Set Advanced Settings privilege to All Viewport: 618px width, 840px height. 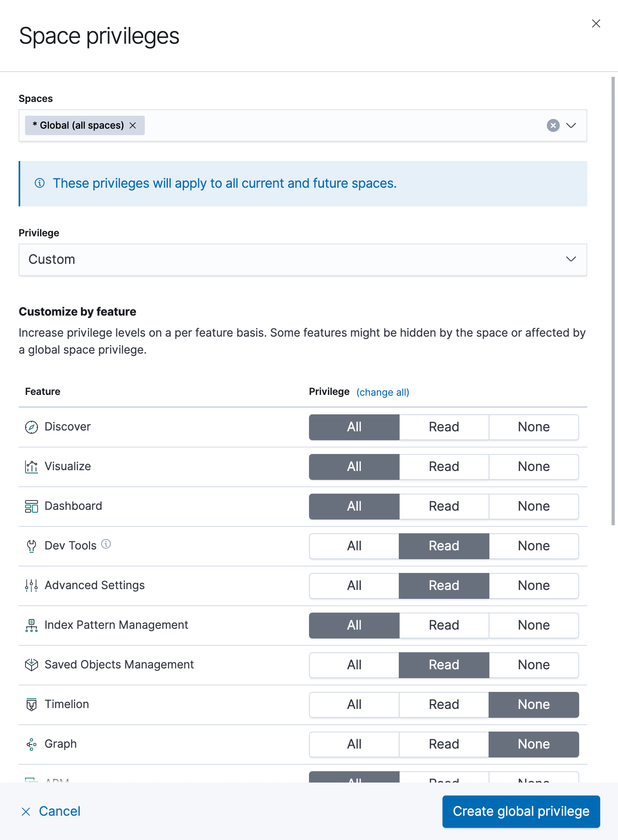tap(354, 585)
